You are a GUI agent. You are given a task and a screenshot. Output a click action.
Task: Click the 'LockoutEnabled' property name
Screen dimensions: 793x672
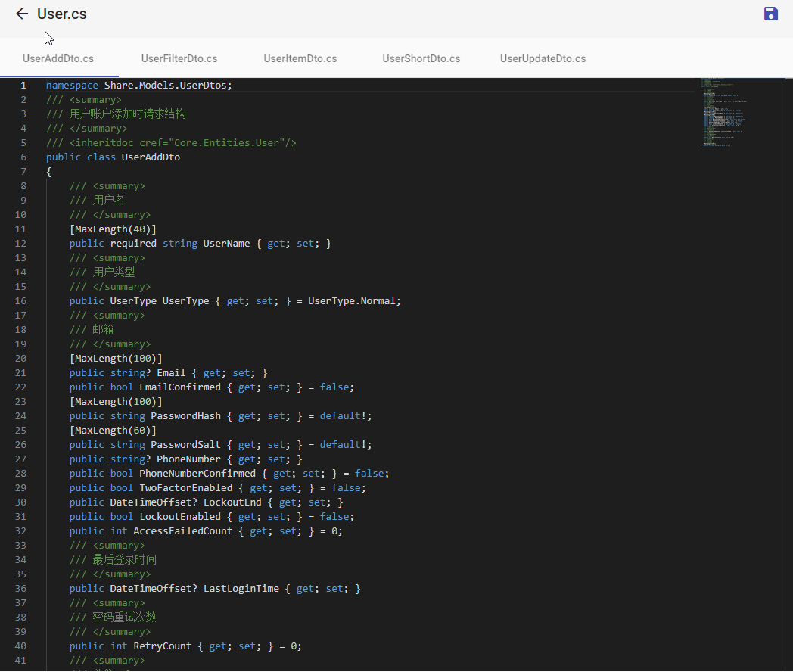point(180,517)
